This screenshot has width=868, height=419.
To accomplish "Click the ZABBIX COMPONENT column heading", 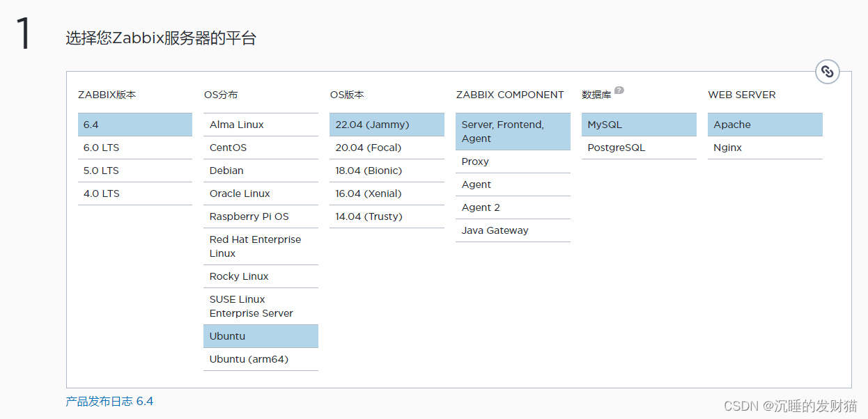I will tap(510, 95).
